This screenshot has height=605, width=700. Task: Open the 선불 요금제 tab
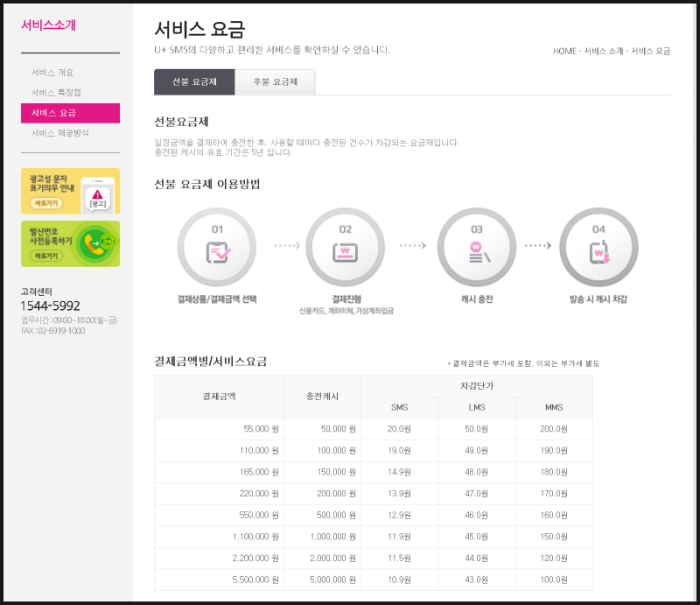point(194,81)
